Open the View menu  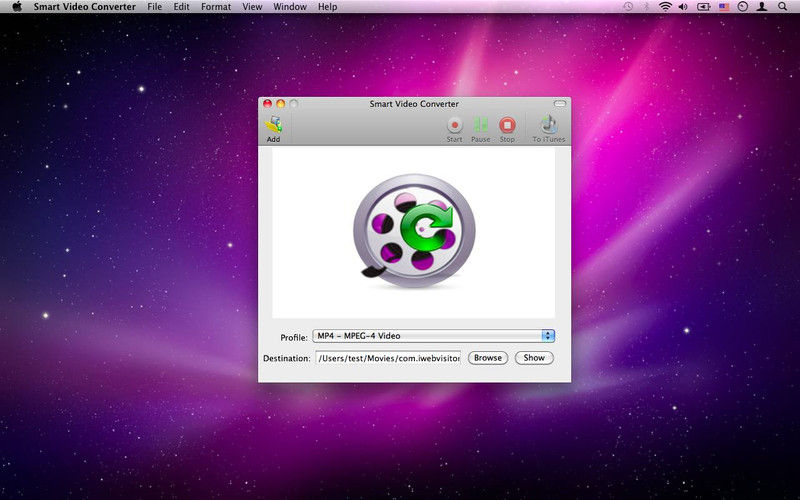tap(252, 7)
